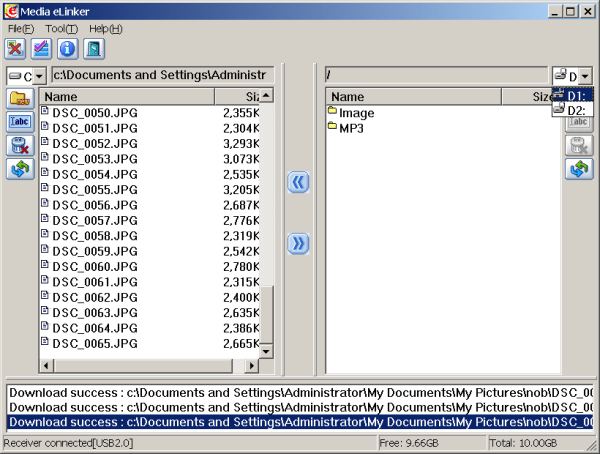Click the exit door toolbar icon
Screen dimensions: 600x454
(x=94, y=48)
